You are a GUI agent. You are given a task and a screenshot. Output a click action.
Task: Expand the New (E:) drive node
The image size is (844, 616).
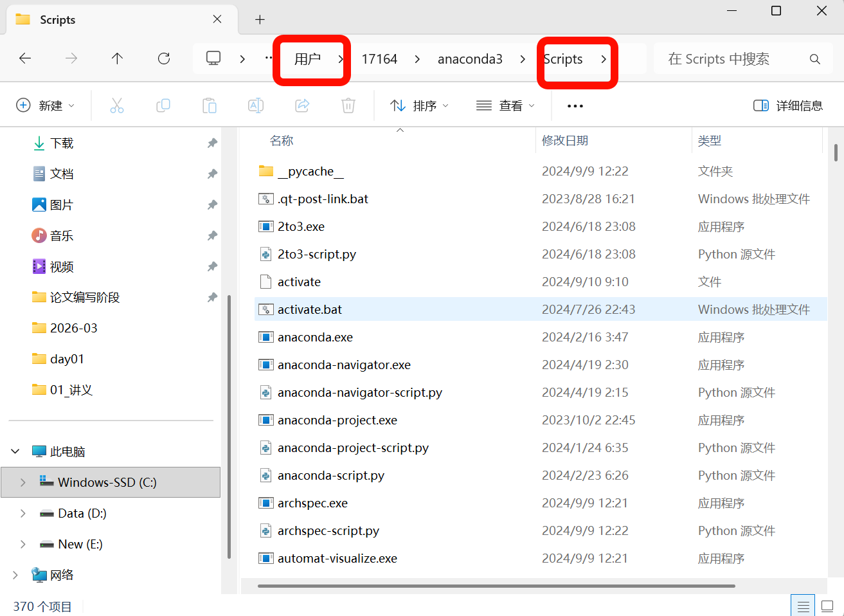23,544
